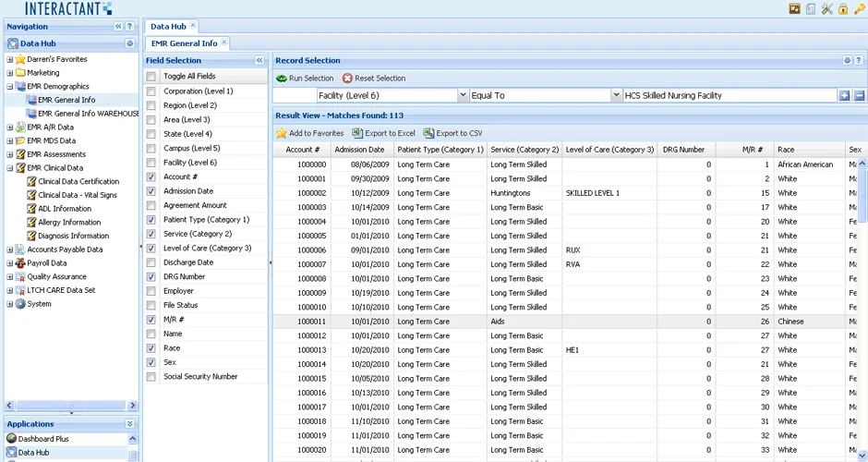Viewport: 868px width, 462px height.
Task: Enable Toggle All Fields checkbox
Action: click(151, 77)
